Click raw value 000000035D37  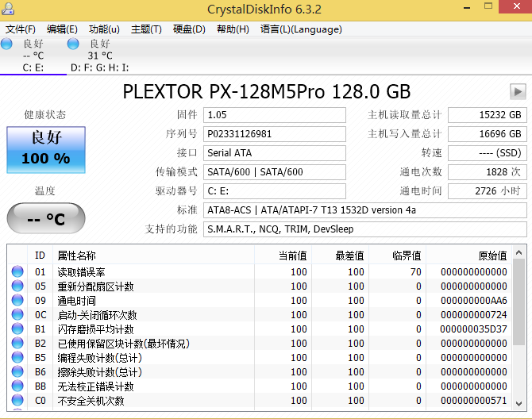[474, 329]
